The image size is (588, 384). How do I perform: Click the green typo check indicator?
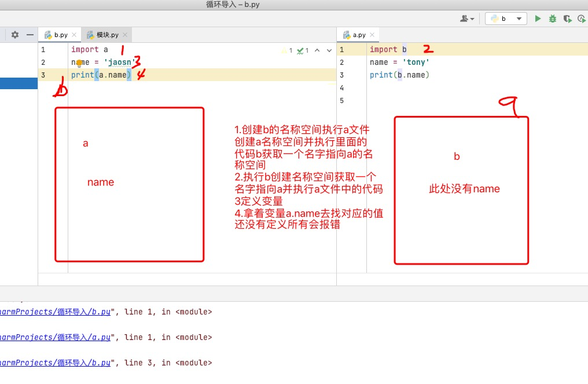[x=303, y=50]
